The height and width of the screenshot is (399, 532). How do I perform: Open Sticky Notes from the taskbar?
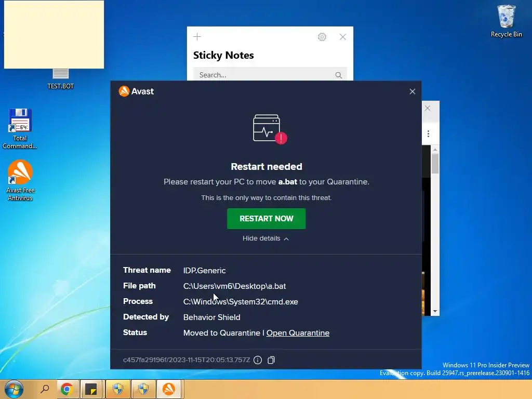[x=91, y=389]
